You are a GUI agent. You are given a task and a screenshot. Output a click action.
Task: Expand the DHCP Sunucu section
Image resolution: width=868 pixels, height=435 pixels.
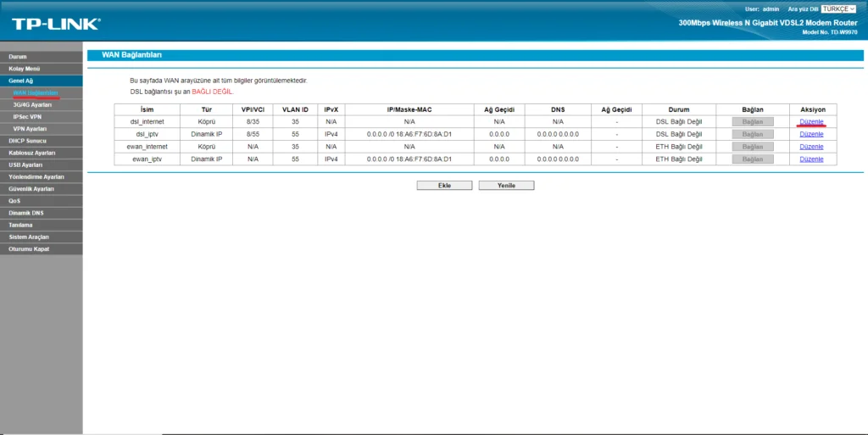point(26,140)
